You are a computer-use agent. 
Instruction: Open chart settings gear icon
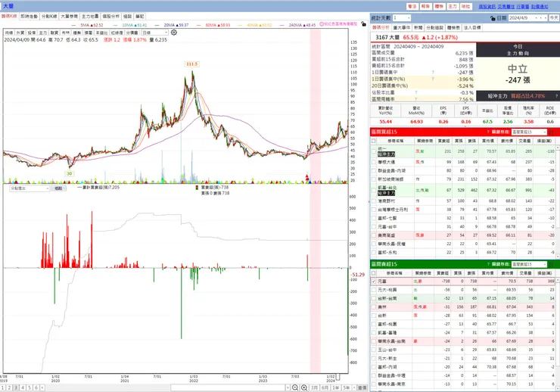tap(173, 33)
